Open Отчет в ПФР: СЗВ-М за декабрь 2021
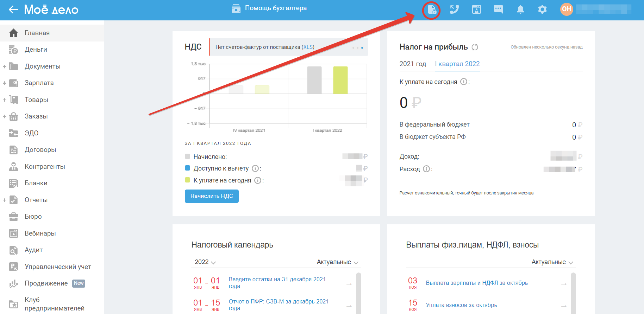This screenshot has height=314, width=644. (x=279, y=305)
